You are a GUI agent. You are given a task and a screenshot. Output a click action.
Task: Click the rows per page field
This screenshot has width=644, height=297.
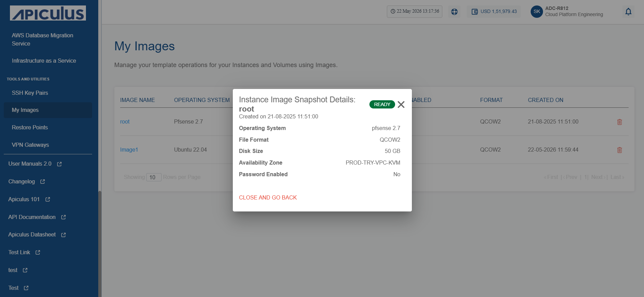[154, 177]
